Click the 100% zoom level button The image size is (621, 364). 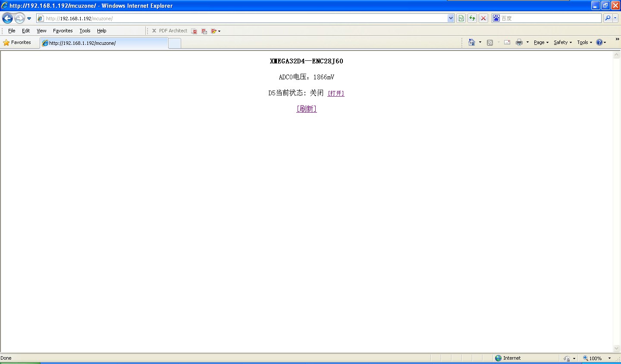click(592, 358)
